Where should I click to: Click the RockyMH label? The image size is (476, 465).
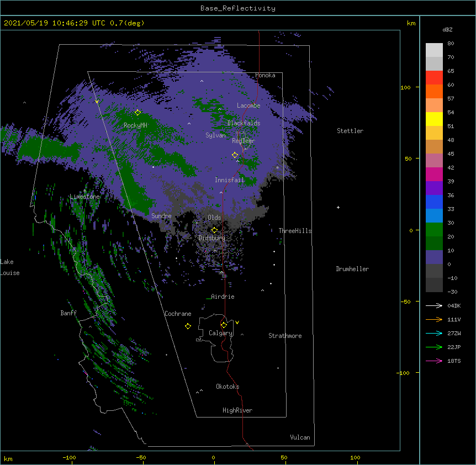(x=135, y=125)
